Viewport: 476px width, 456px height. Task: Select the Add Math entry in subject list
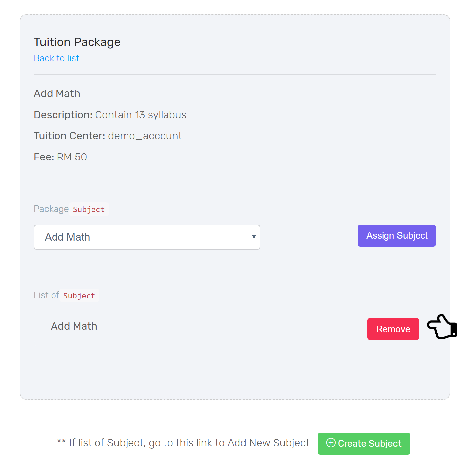[74, 326]
